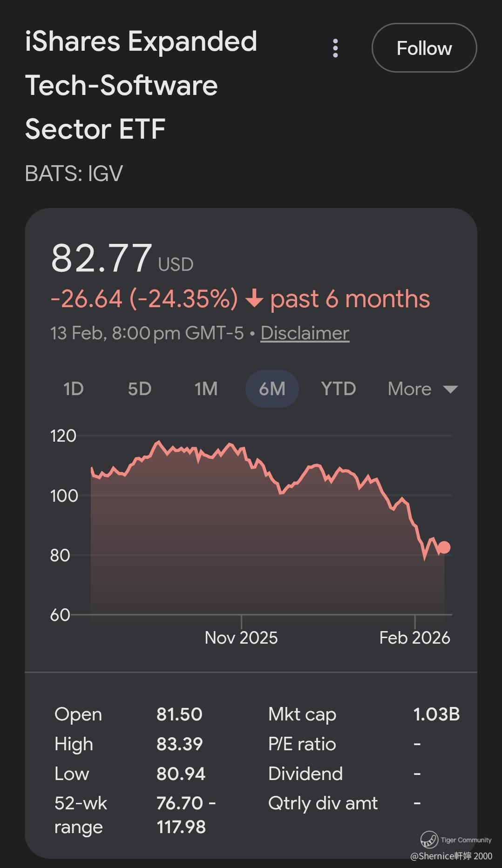This screenshot has height=868, width=502.
Task: Show the 1M price chart
Action: point(206,389)
